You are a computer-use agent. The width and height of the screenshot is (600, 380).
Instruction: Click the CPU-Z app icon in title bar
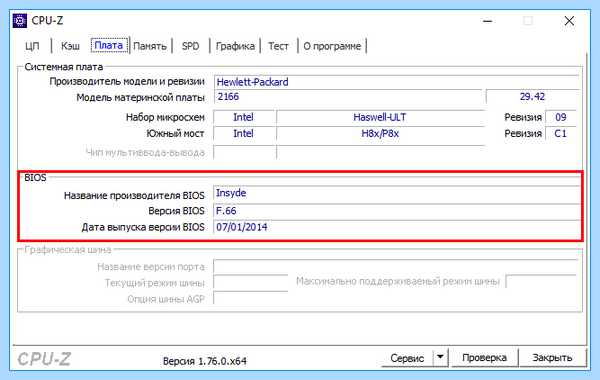tap(20, 21)
